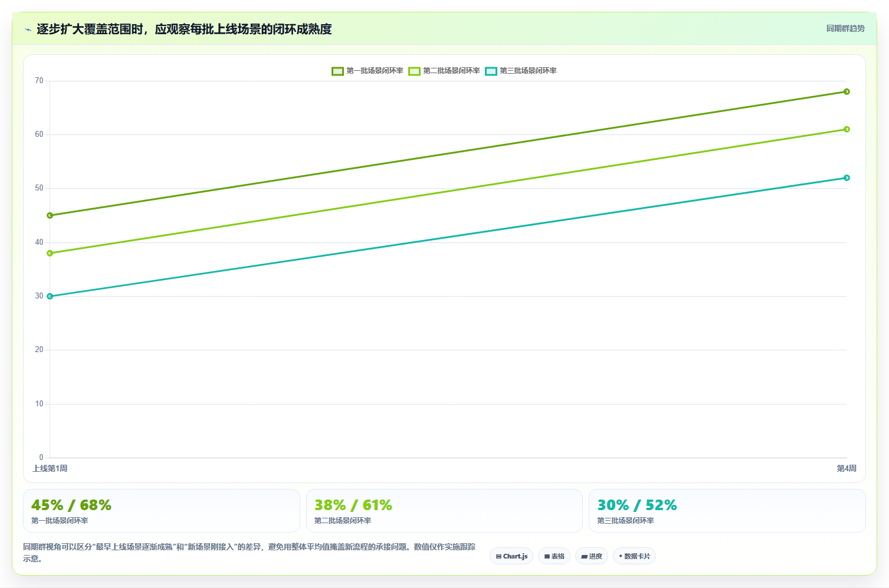Image resolution: width=889 pixels, height=588 pixels.
Task: Click the footnote starting with 同期群视角可以区分
Action: pos(249,553)
